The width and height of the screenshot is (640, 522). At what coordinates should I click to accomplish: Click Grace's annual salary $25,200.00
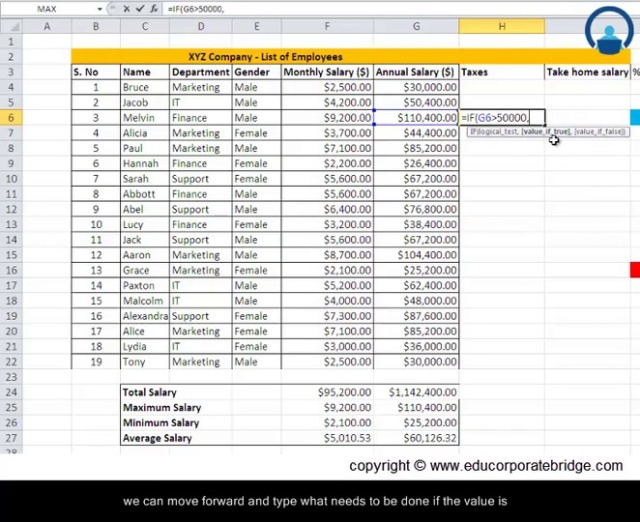pos(416,270)
